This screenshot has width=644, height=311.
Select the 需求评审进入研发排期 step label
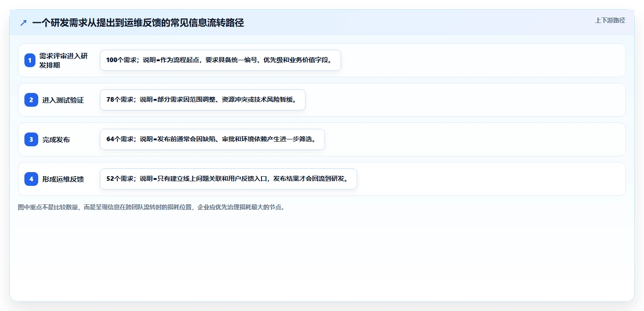(x=64, y=60)
